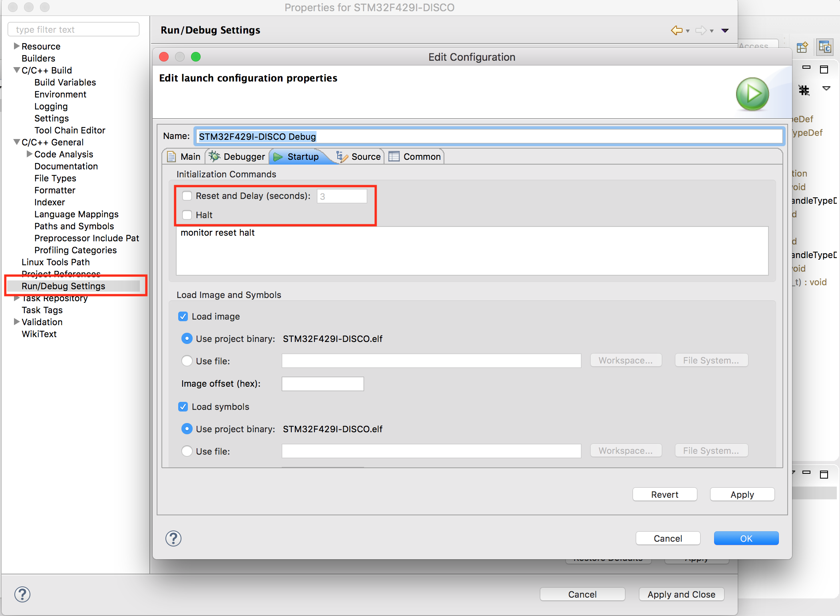The image size is (840, 616).
Task: Select Run/Debug Settings in tree
Action: (x=64, y=286)
